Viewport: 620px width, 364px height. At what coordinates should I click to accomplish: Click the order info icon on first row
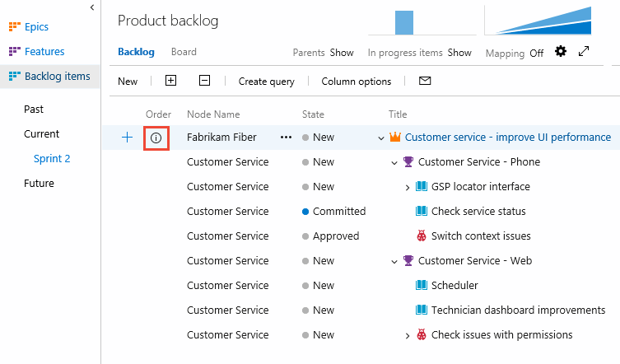point(156,138)
